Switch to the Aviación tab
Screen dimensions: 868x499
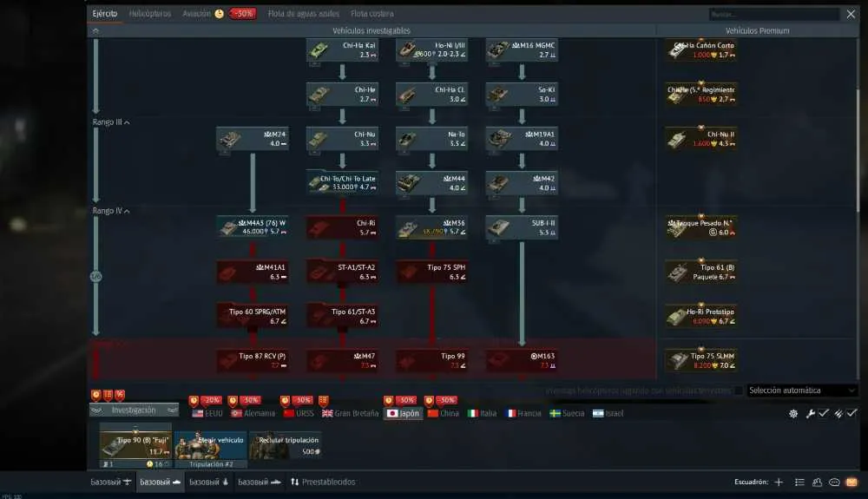pyautogui.click(x=196, y=13)
